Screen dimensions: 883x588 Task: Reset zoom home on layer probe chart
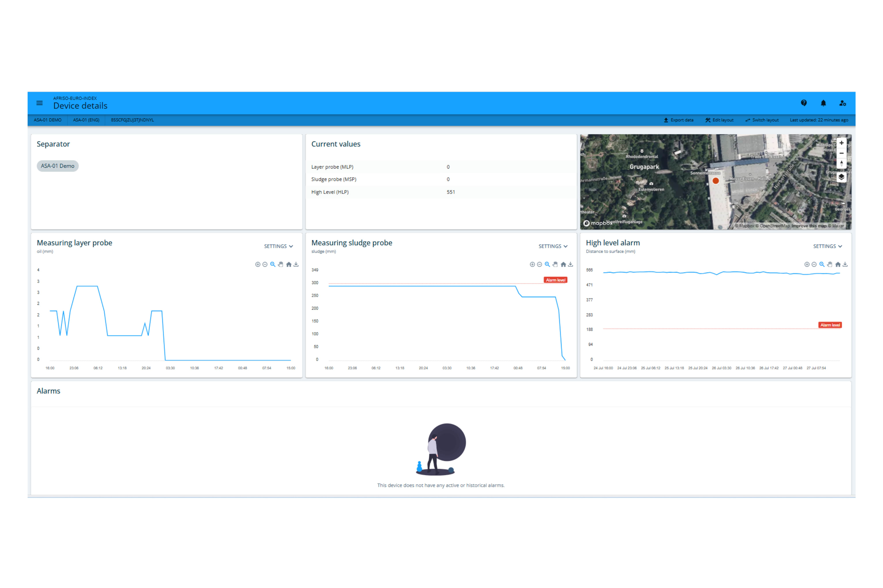click(289, 264)
